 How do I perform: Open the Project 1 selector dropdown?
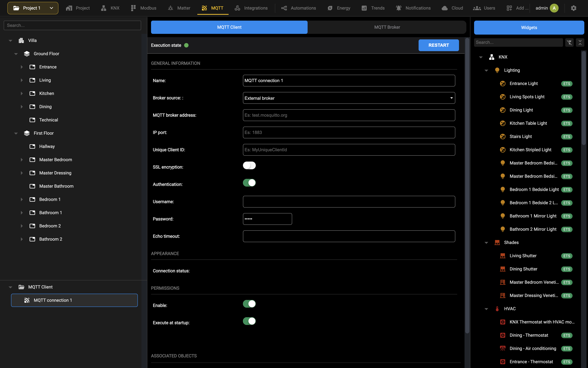point(33,8)
